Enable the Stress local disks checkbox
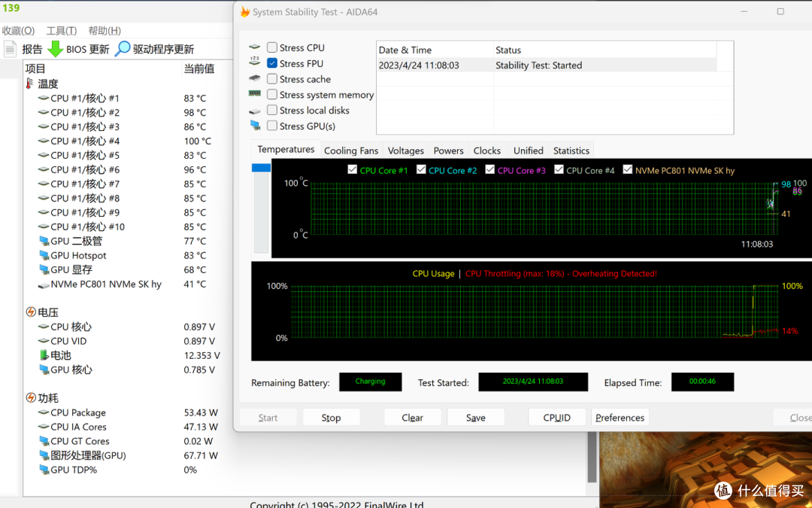Image resolution: width=812 pixels, height=508 pixels. [x=272, y=110]
